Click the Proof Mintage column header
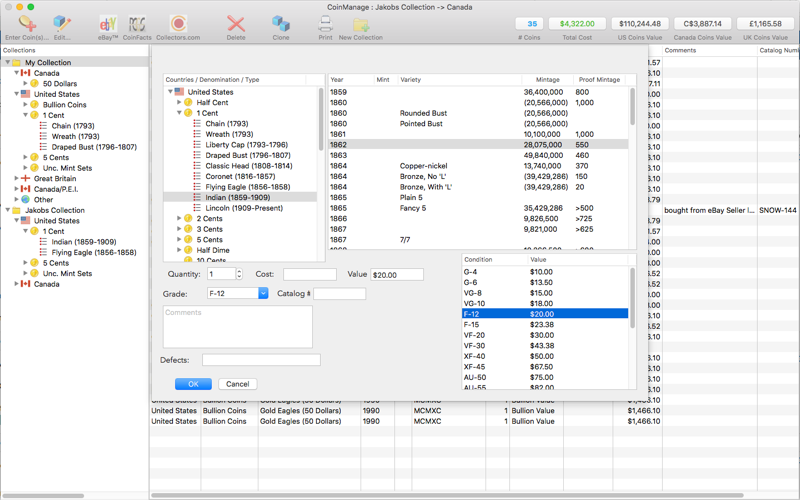 (599, 80)
